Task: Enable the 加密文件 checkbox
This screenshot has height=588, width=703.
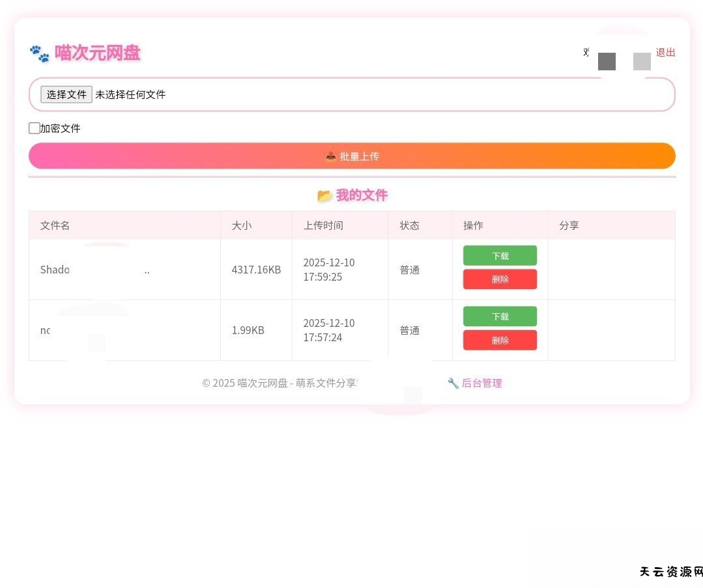Action: tap(35, 128)
